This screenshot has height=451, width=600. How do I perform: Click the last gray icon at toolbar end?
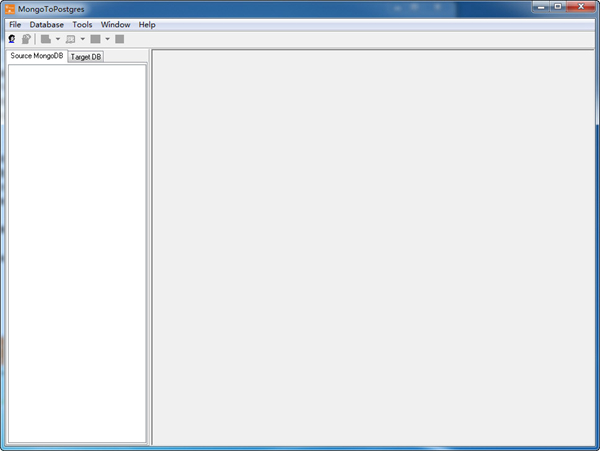point(119,39)
